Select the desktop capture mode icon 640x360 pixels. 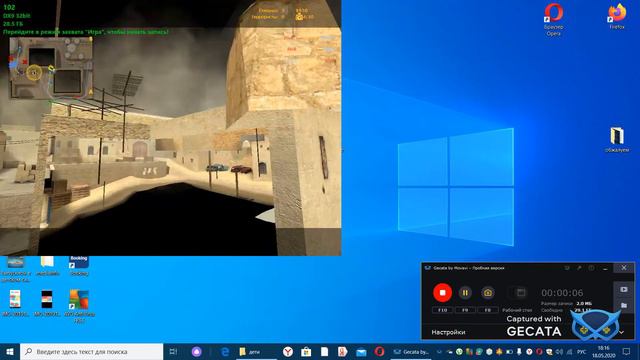click(521, 293)
